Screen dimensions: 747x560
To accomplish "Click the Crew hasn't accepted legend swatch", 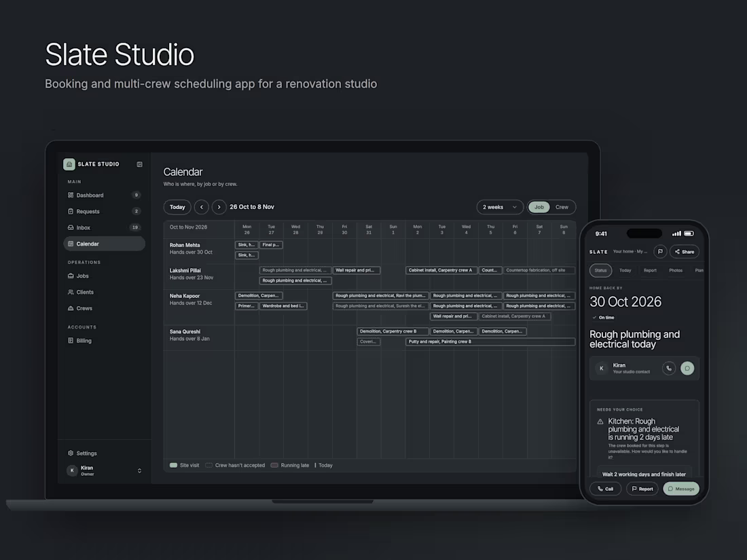I will (x=208, y=465).
